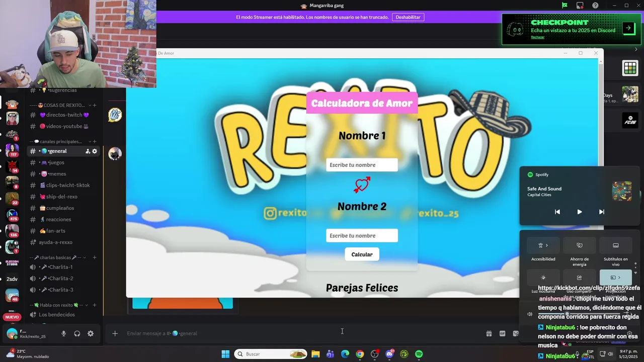
Task: Click Windows Start button
Action: [x=225, y=354]
